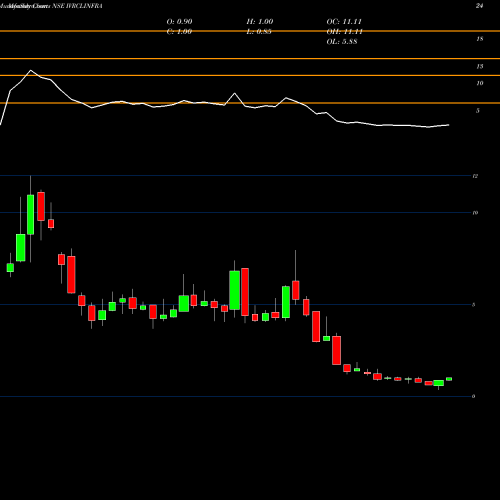
Task: Select the open value O: 0.90
Action: (179, 22)
